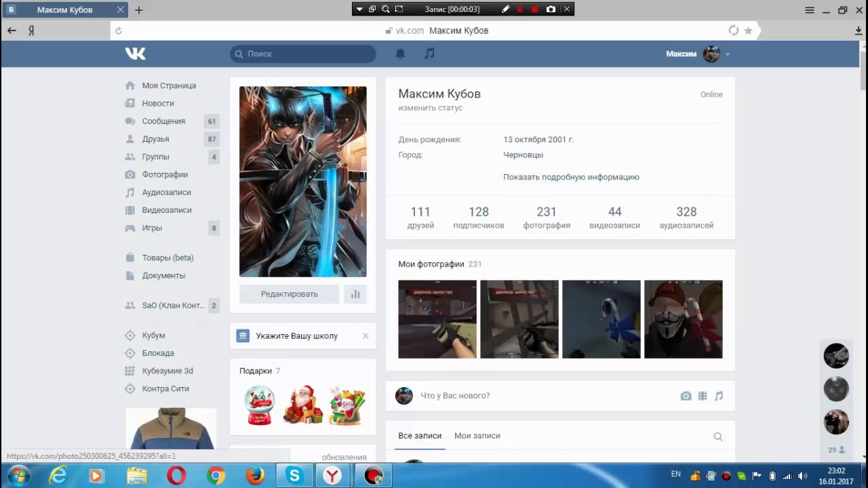The width and height of the screenshot is (868, 488).
Task: Open browser downloads arrow icon
Action: 859,30
